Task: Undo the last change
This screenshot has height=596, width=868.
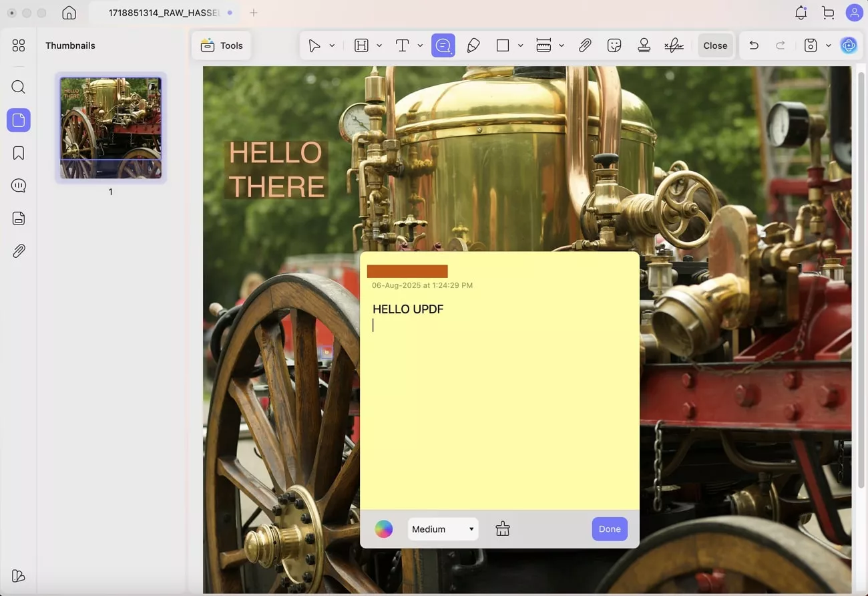Action: click(754, 45)
